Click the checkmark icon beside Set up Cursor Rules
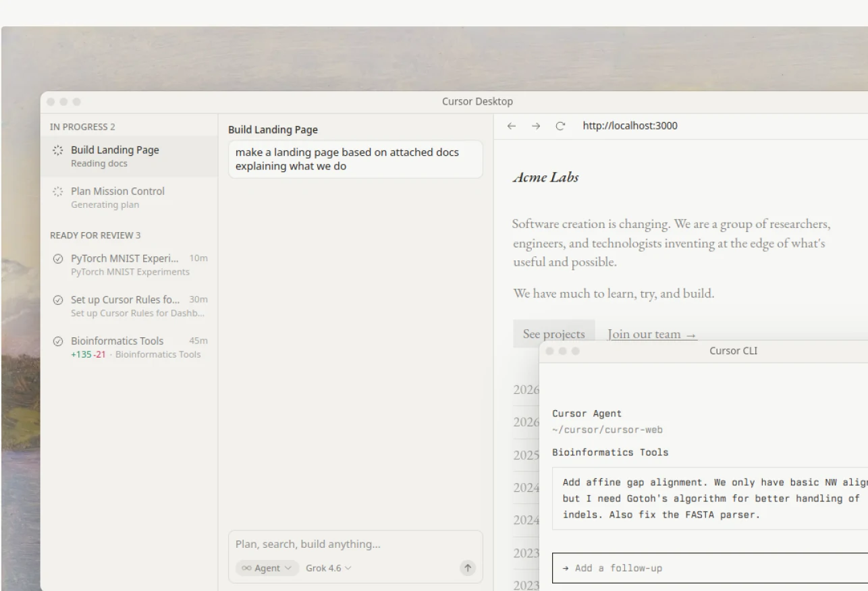 click(58, 300)
